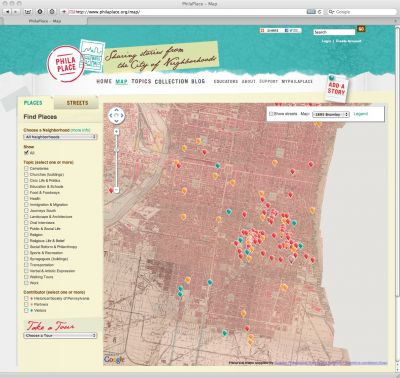Click the orange Go search button
This screenshot has width=400, height=378.
click(361, 29)
